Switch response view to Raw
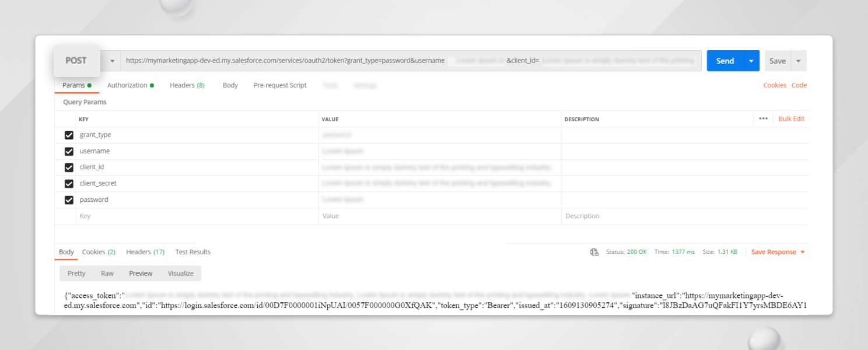 pos(107,273)
